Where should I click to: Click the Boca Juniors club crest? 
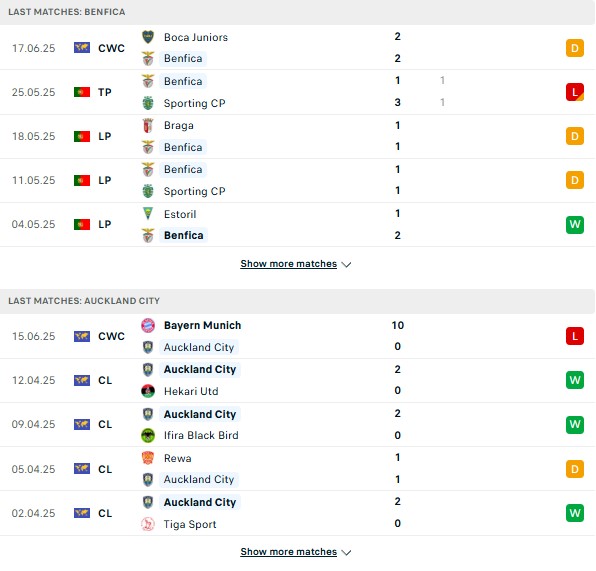[148, 37]
